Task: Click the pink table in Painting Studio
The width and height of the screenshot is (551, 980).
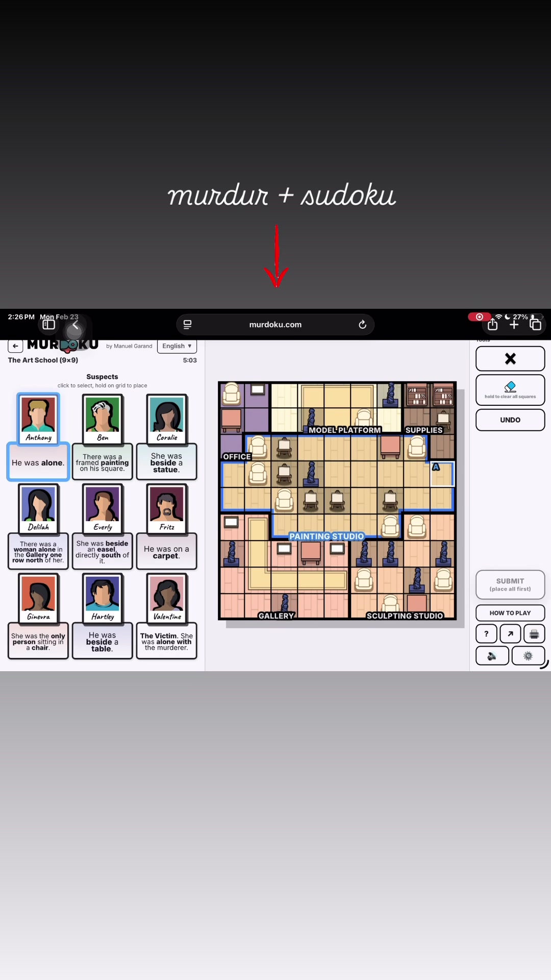Action: point(390,448)
